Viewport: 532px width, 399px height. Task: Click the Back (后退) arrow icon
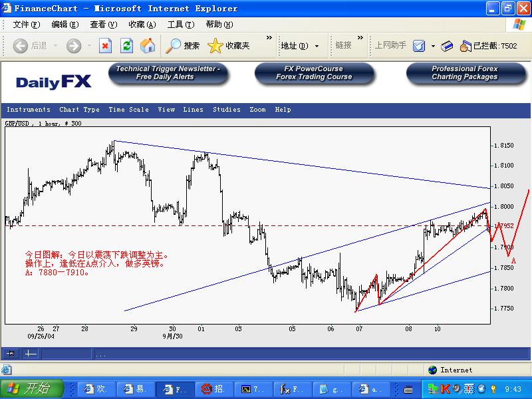20,45
